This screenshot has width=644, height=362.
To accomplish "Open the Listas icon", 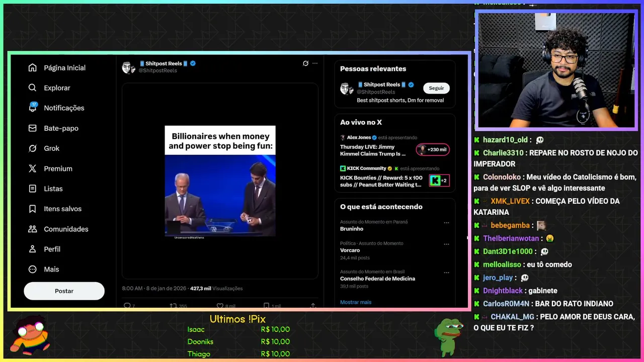I will 33,189.
